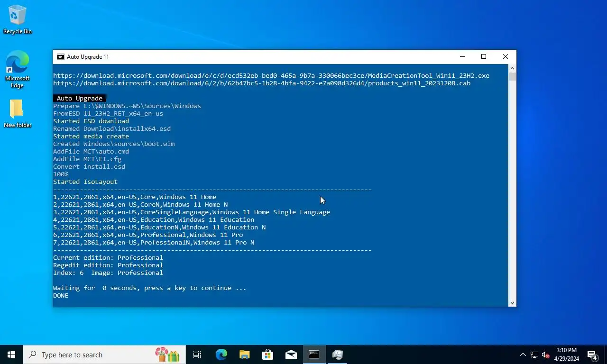This screenshot has height=364, width=607.
Task: Click 'Started media create' line
Action: [x=91, y=136]
